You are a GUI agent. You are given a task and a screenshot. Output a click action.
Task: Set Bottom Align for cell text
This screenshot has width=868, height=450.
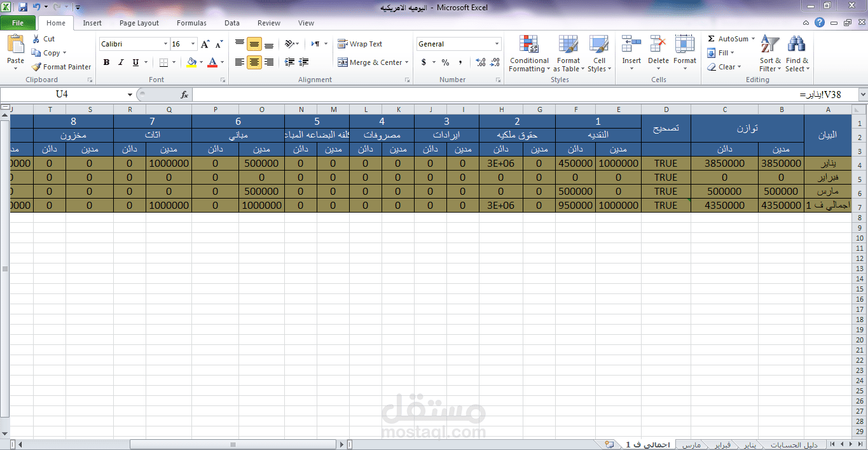pos(269,44)
